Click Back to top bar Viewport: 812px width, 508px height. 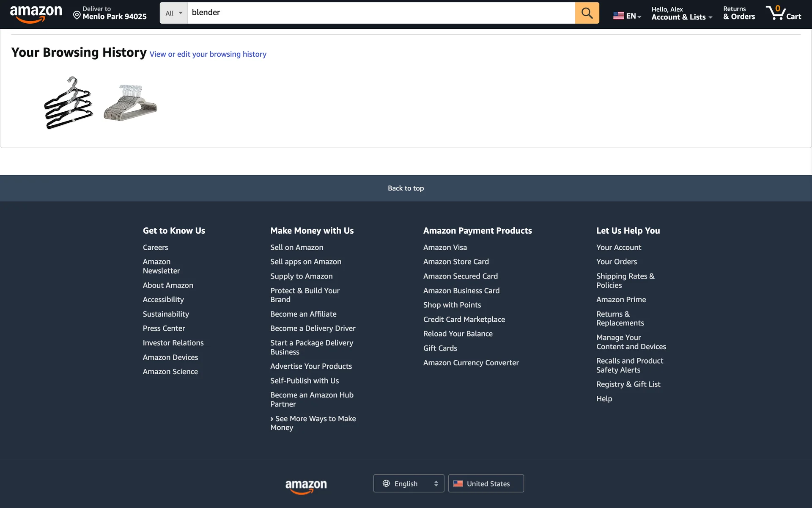pos(406,188)
